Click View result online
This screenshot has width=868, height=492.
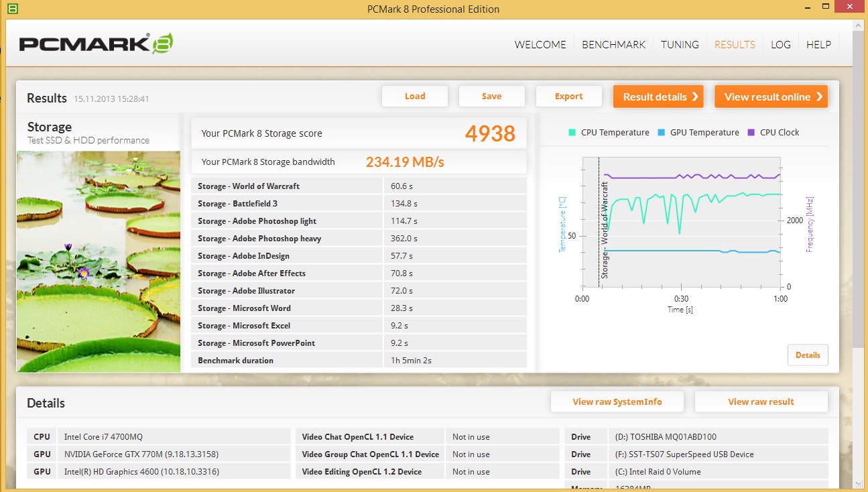click(x=771, y=97)
